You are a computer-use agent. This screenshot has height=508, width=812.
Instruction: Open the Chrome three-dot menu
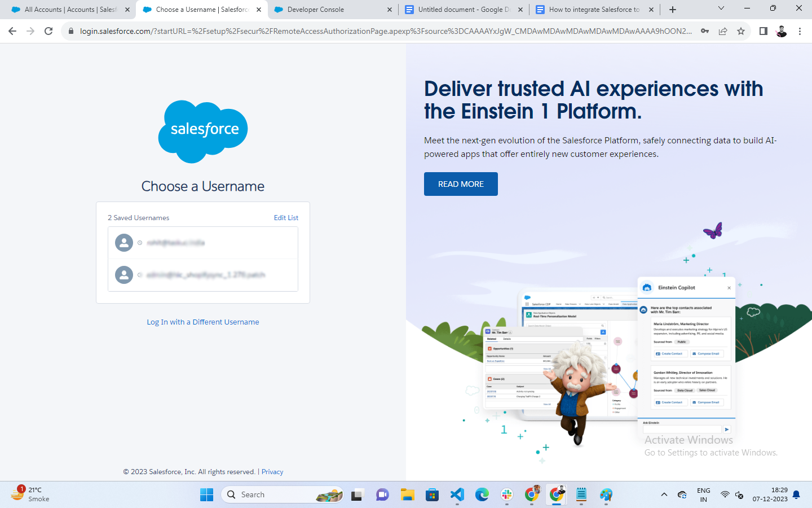(x=800, y=31)
